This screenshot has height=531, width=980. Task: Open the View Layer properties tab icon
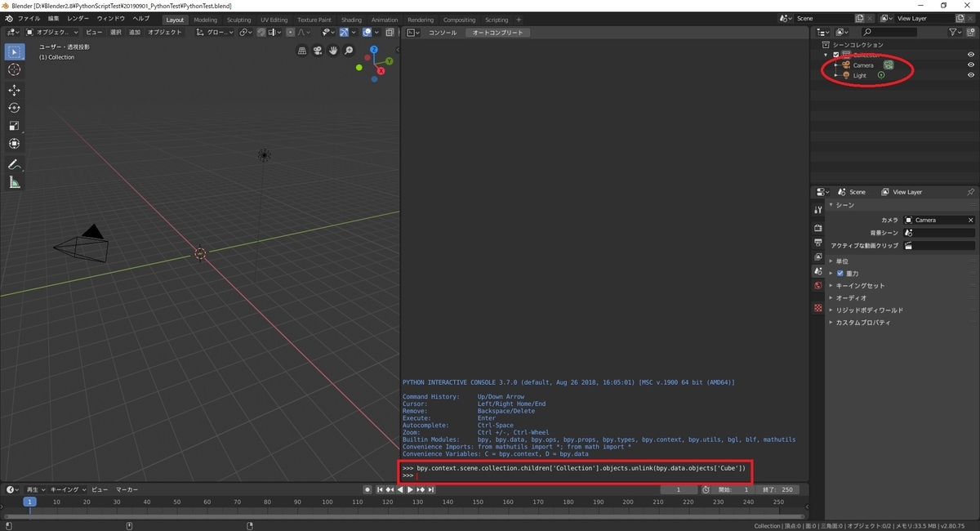817,257
